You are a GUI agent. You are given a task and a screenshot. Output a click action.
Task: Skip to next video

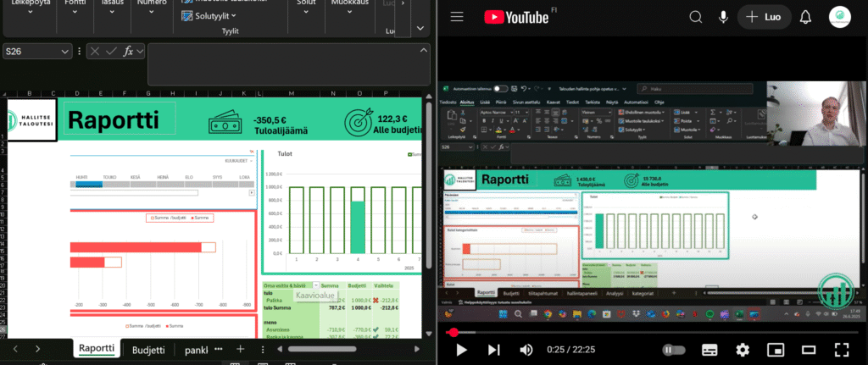click(x=494, y=350)
